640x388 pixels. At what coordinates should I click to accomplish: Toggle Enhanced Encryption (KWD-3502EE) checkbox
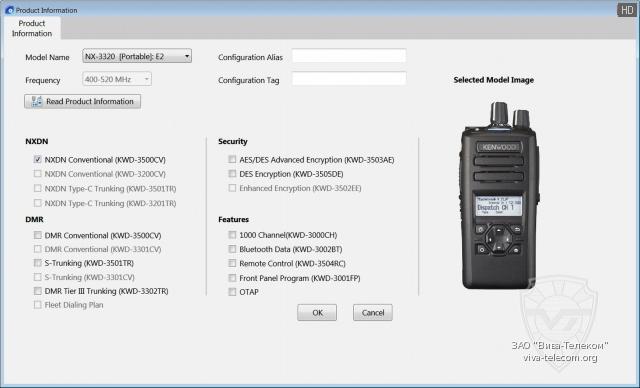232,188
